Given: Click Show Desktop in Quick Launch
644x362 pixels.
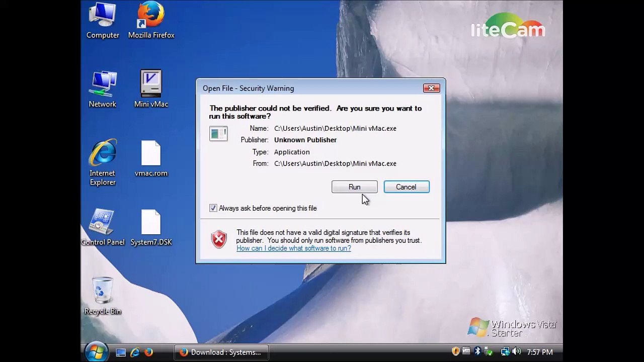Looking at the screenshot, I should click(121, 352).
